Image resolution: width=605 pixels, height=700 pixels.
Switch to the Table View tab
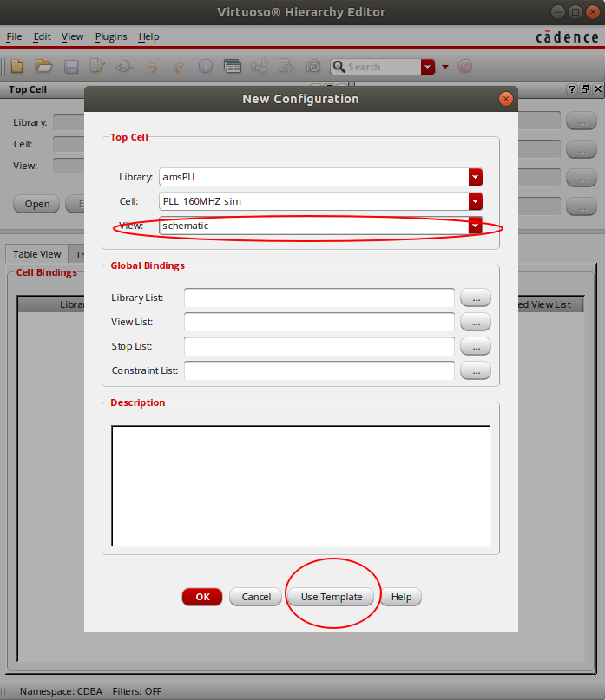[x=36, y=254]
